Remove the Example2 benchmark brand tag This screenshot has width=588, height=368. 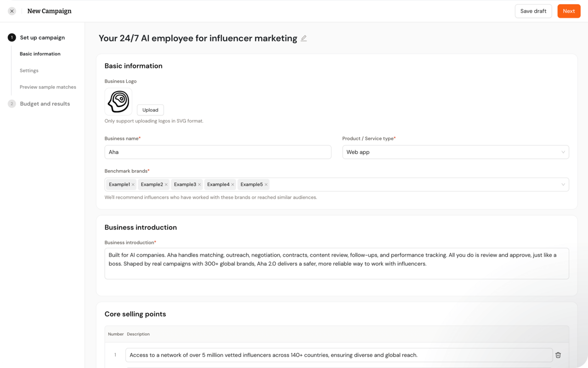(166, 184)
